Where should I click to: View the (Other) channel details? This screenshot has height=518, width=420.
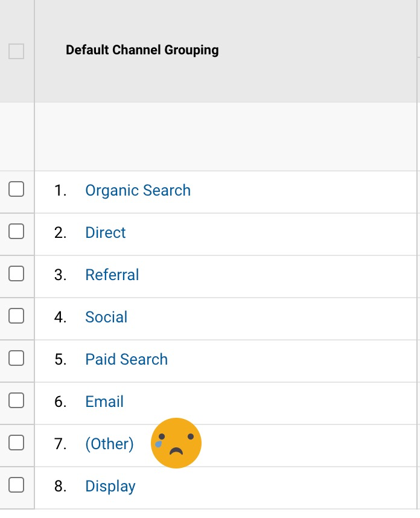pos(109,444)
